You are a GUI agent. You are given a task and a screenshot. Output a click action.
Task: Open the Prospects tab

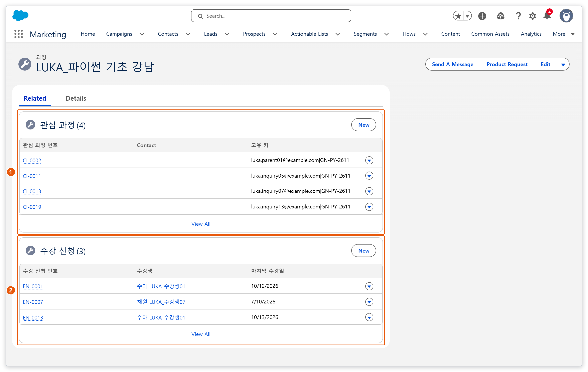coord(254,34)
